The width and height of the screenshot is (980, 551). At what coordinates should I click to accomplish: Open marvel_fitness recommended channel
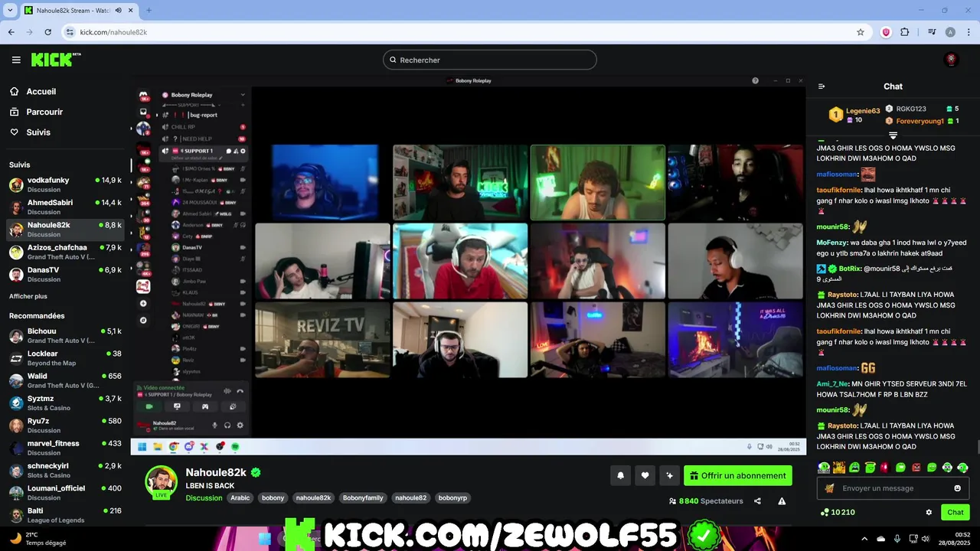(x=65, y=448)
